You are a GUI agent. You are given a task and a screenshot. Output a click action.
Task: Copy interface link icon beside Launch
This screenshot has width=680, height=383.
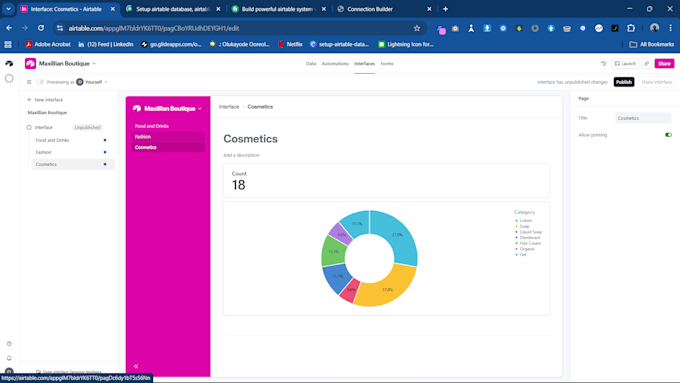point(647,64)
